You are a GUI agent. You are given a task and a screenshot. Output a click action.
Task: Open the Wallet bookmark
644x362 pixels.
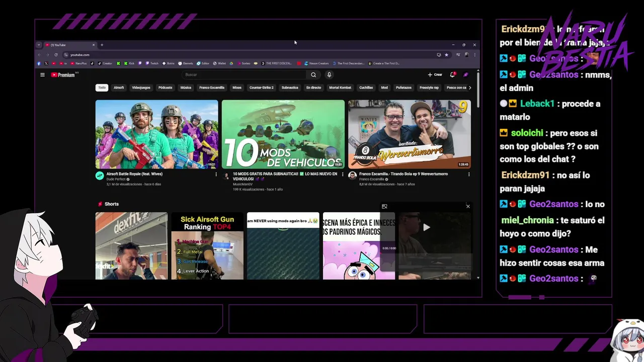(x=219, y=63)
